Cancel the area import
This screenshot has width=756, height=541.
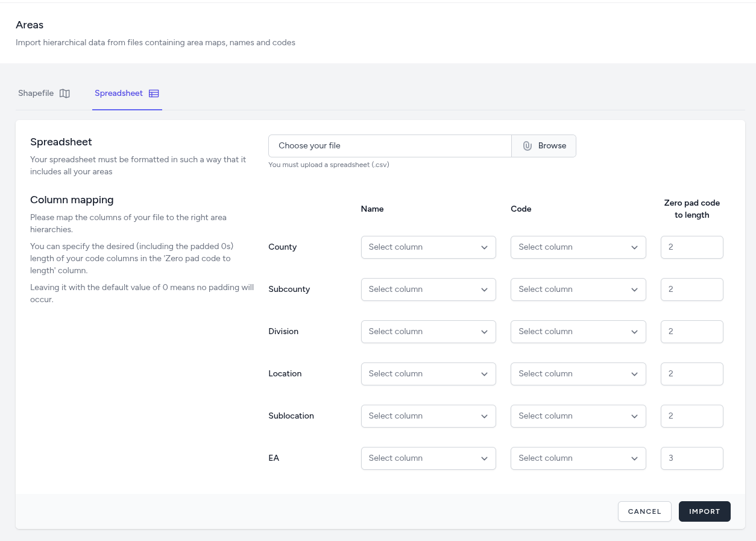644,511
